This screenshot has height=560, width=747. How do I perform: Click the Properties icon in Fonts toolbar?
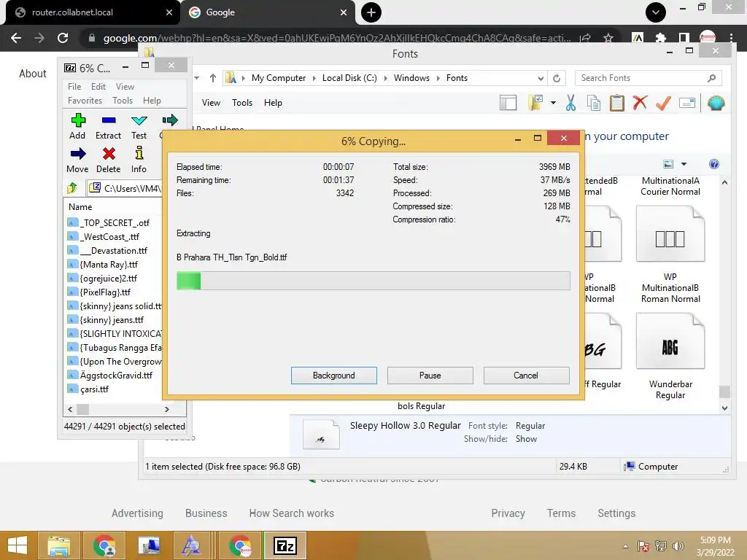pos(687,103)
